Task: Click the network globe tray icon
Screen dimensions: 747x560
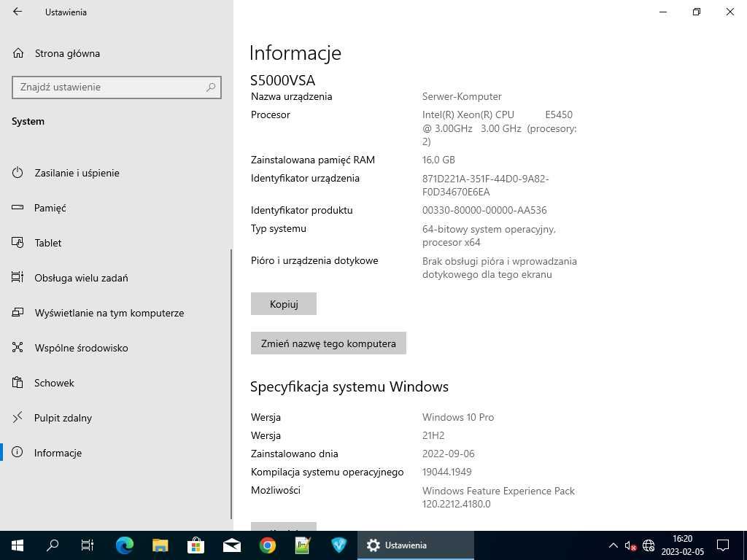Action: (649, 545)
